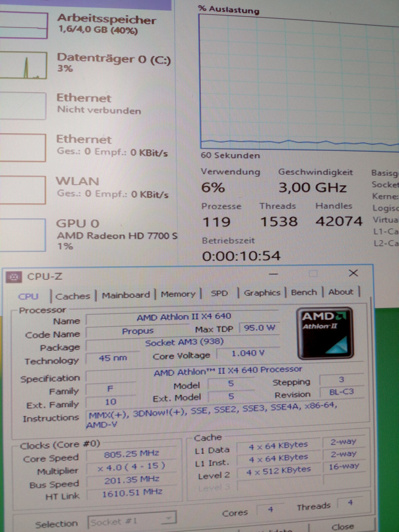Click the Specification field in CPU-Z
The height and width of the screenshot is (532, 399).
[x=225, y=371]
